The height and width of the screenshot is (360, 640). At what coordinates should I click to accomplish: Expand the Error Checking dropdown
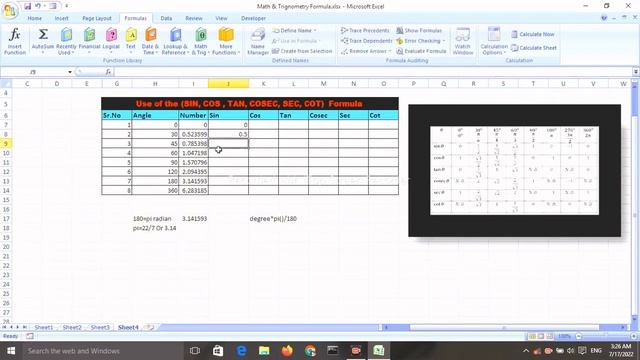444,41
